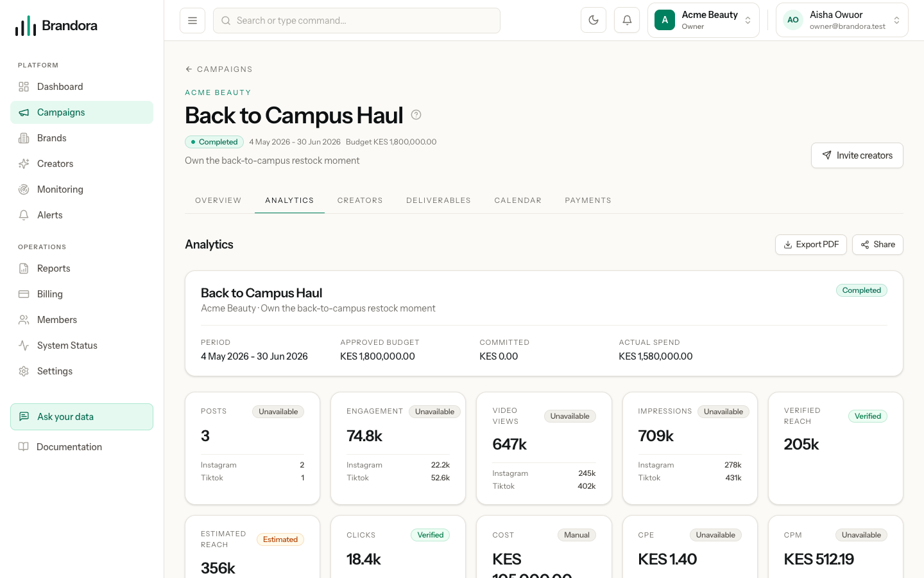The width and height of the screenshot is (924, 578).
Task: Click the Completed status badge under the title
Action: pos(214,142)
